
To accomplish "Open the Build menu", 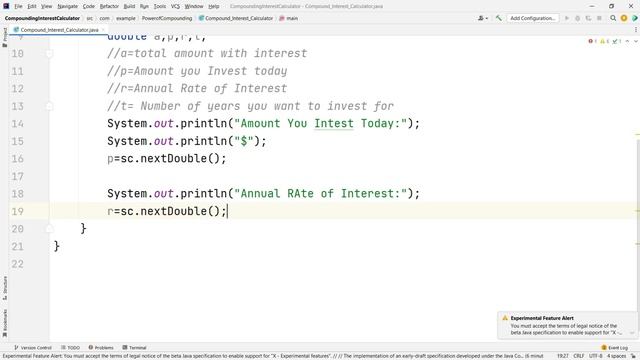I will (129, 6).
